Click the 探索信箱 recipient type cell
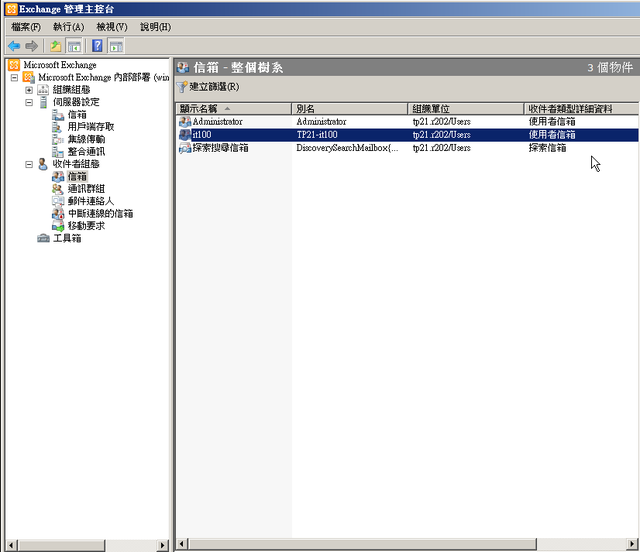The height and width of the screenshot is (552, 640). (547, 148)
